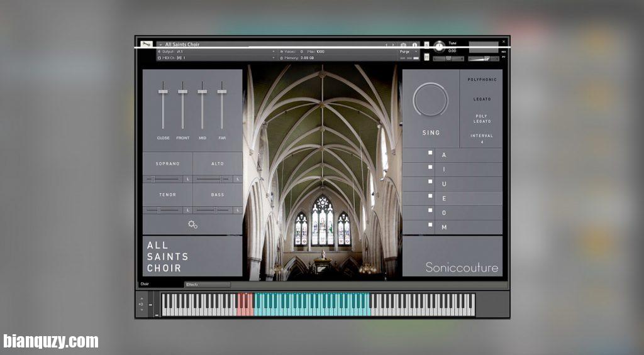Click the Bass pan slider
The height and width of the screenshot is (355, 644).
tap(213, 210)
